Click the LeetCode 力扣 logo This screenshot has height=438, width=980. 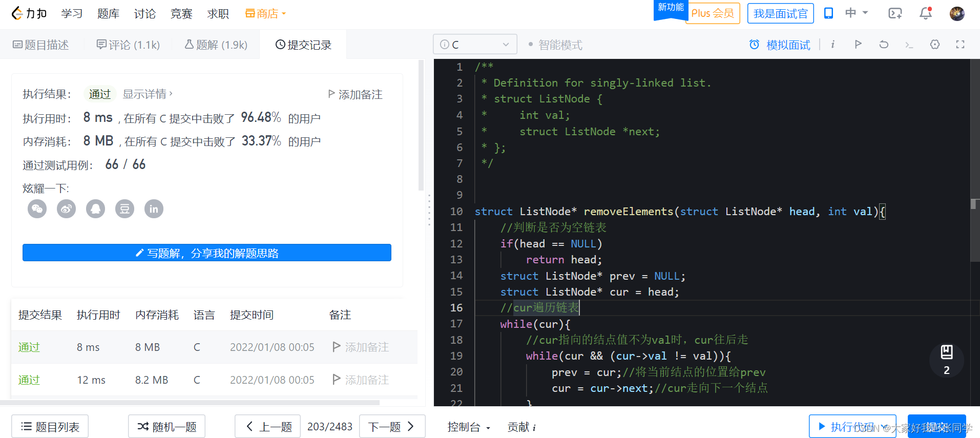click(29, 13)
